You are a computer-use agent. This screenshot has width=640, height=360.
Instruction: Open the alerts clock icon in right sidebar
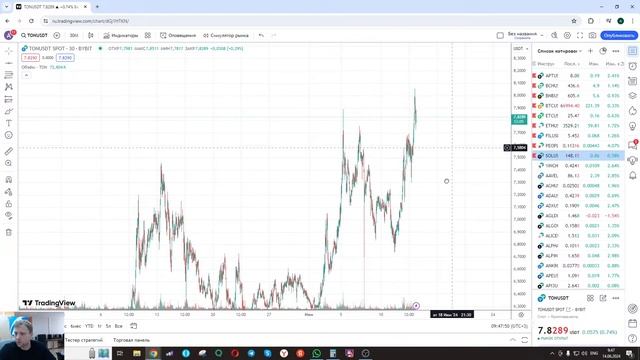coord(632,66)
